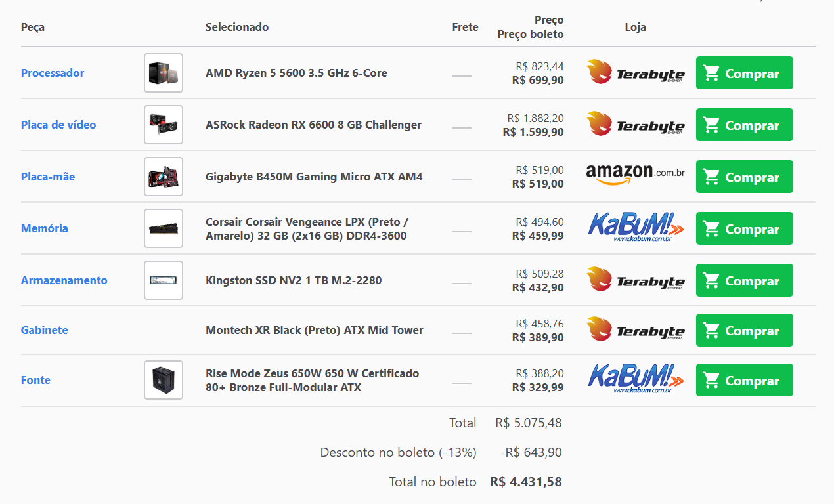The image size is (834, 504).
Task: Open the Armazenamento category link
Action: click(x=64, y=280)
